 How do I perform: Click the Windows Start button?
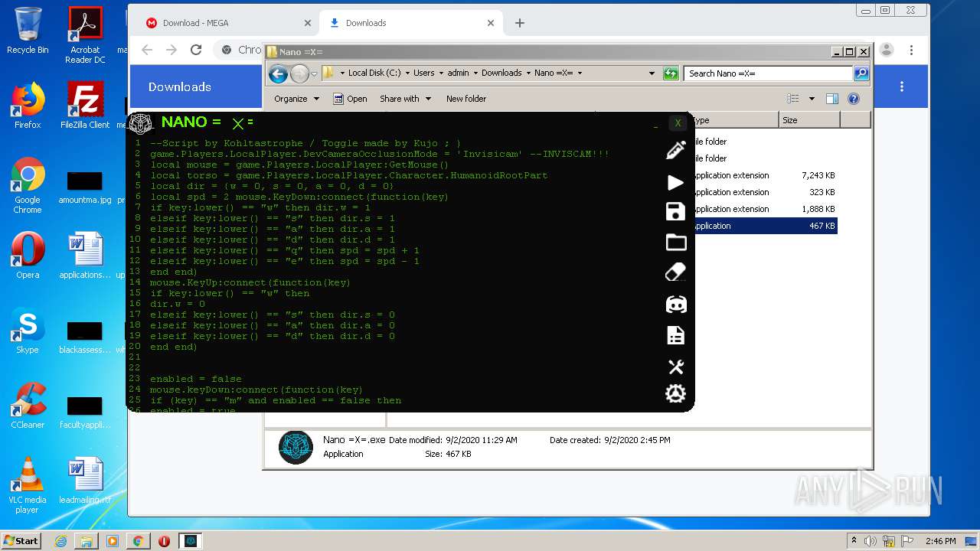tap(21, 540)
